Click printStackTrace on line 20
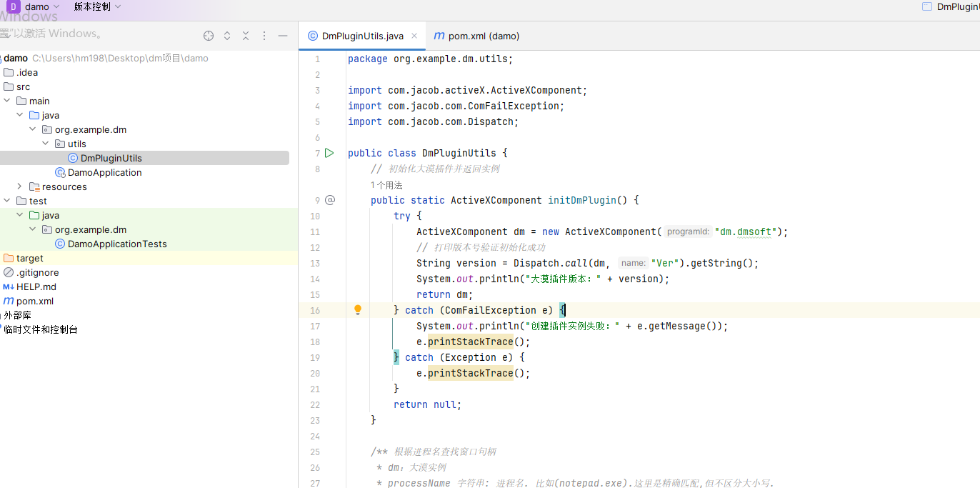Screen dimensions: 980x488 point(471,373)
